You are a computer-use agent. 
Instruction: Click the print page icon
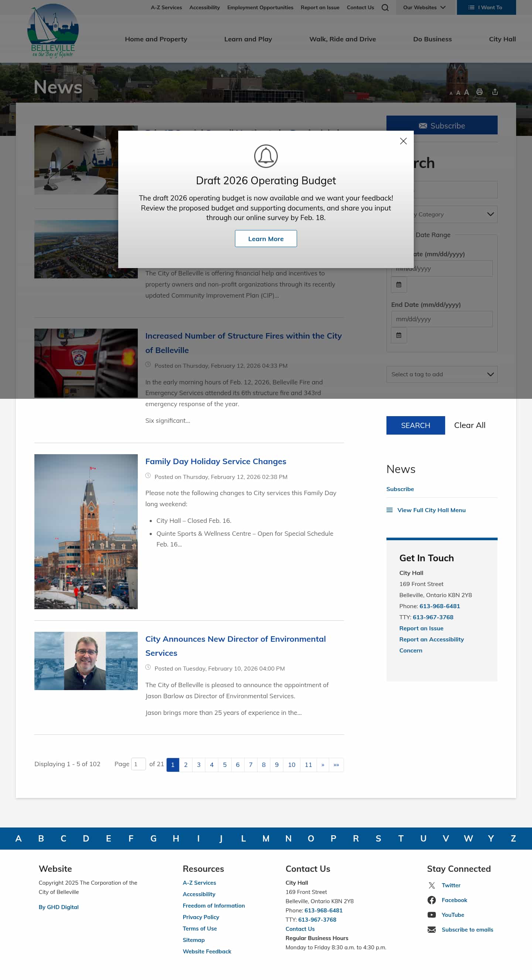(480, 92)
